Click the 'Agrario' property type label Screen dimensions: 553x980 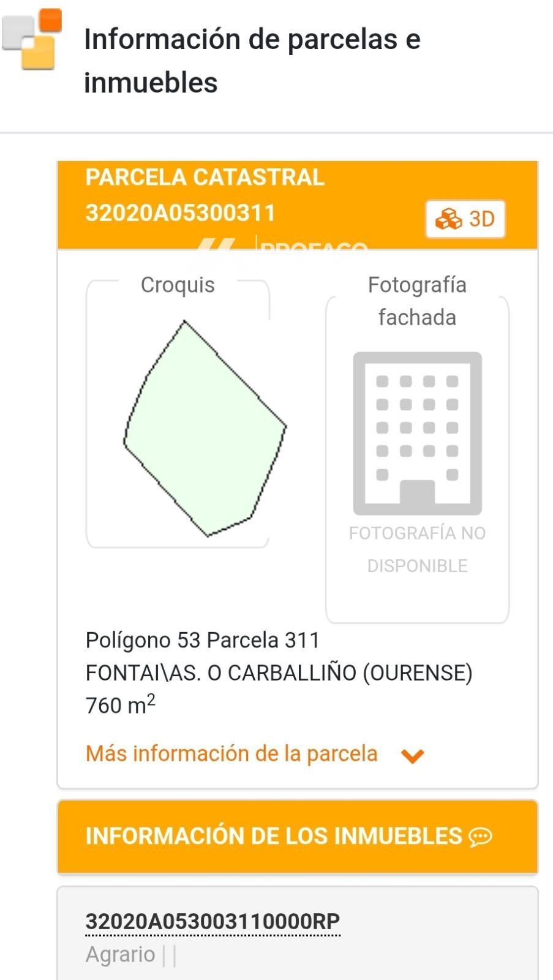(x=120, y=954)
